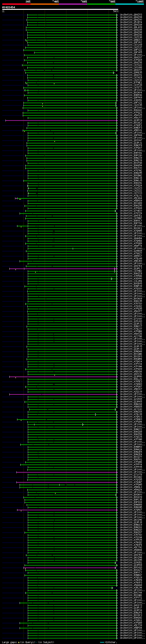
Task: Open hit UniRef100_B9RYD1
Action: coord(131,153)
